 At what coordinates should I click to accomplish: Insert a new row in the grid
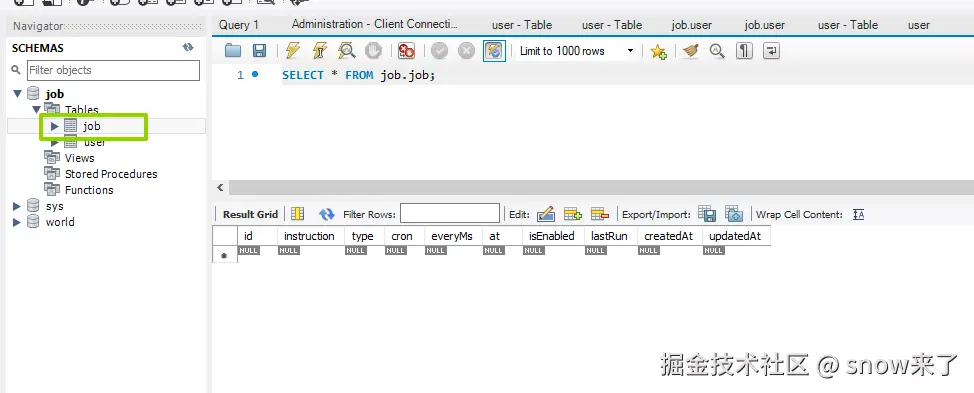point(572,214)
